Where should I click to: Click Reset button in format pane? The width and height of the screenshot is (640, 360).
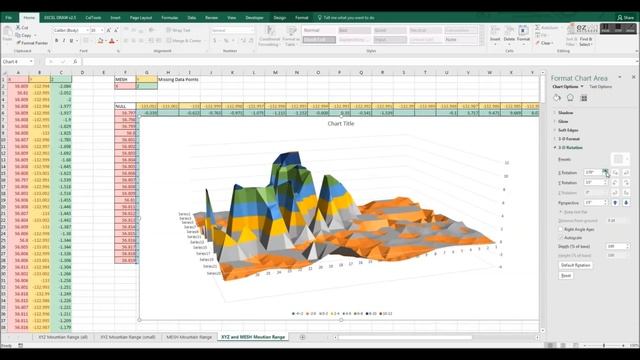(566, 276)
